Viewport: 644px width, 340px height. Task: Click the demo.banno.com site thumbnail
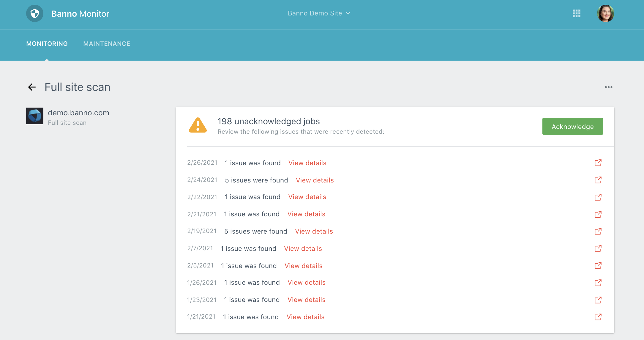(35, 116)
